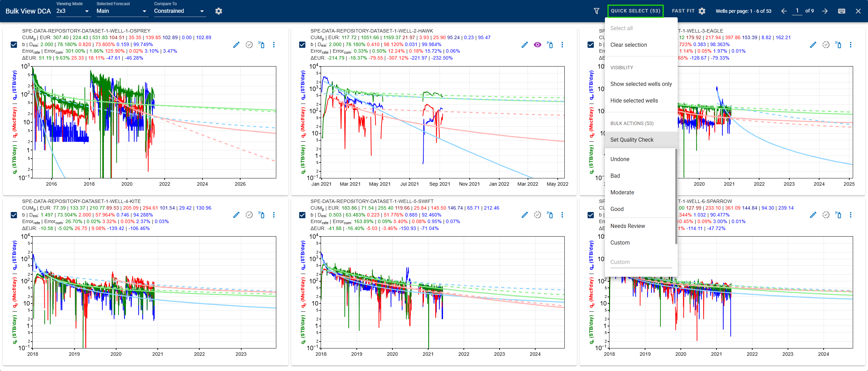Click the page number input field
The height and width of the screenshot is (371, 868).
[x=797, y=11]
